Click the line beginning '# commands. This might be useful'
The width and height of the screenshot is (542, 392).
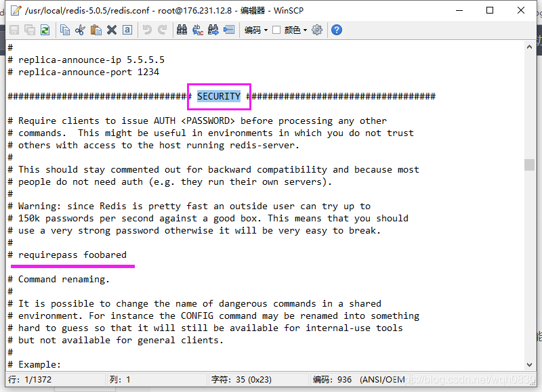211,133
